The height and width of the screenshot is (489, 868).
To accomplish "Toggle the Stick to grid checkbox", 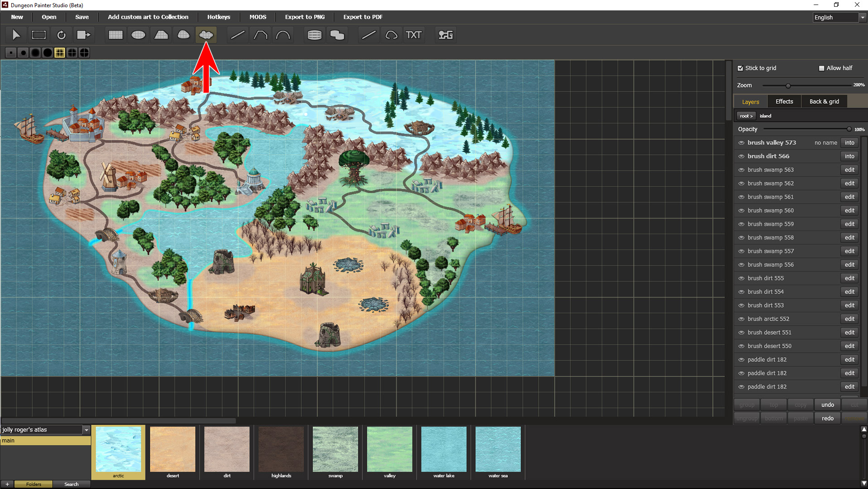I will click(x=740, y=68).
